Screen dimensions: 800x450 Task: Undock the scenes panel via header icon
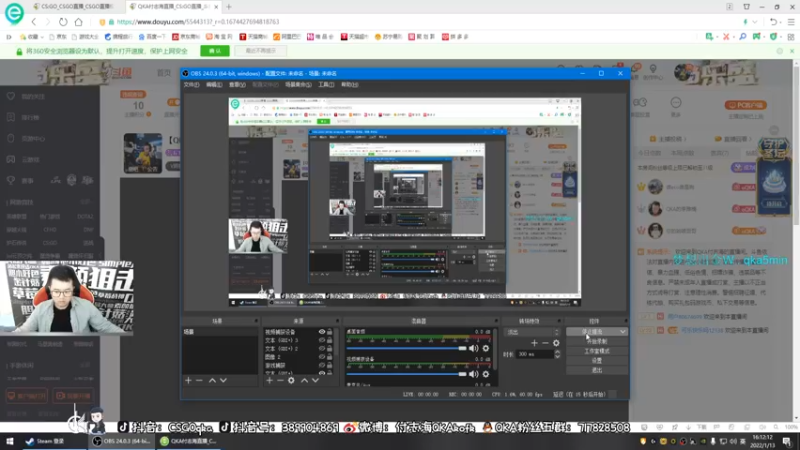[256, 321]
